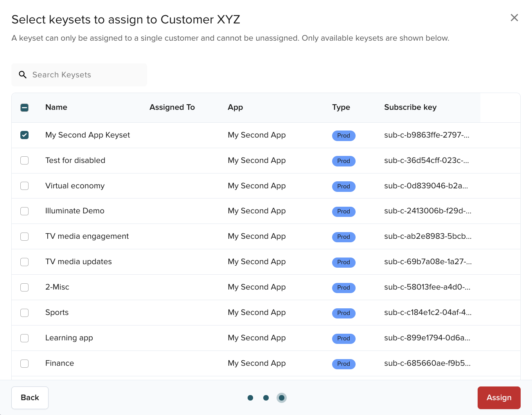532x415 pixels.
Task: Click the Name column header
Action: point(56,107)
